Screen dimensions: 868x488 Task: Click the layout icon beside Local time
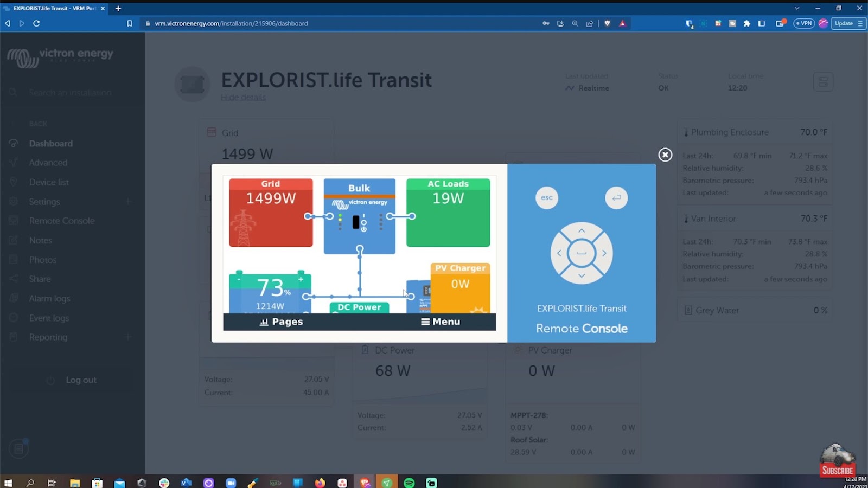(823, 82)
